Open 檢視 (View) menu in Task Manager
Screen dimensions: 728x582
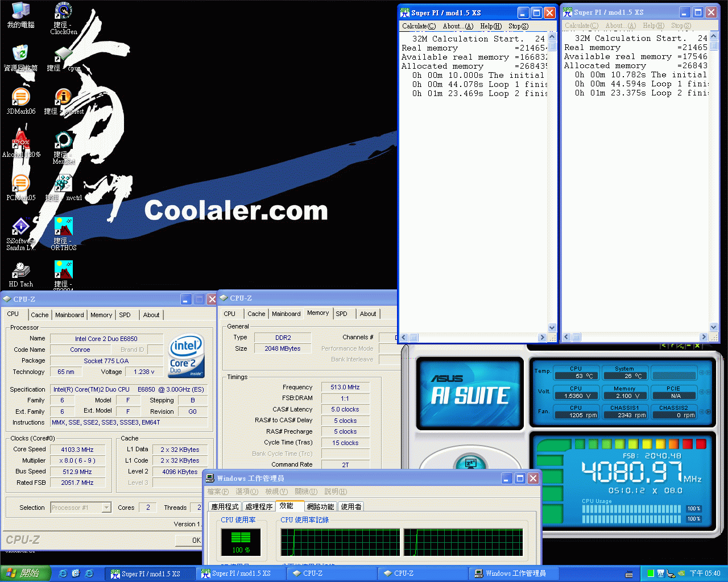[276, 492]
